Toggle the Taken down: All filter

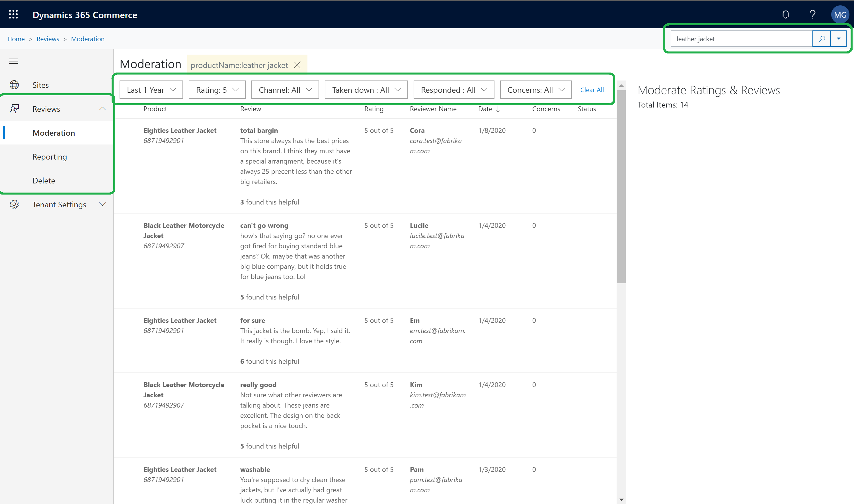tap(366, 89)
